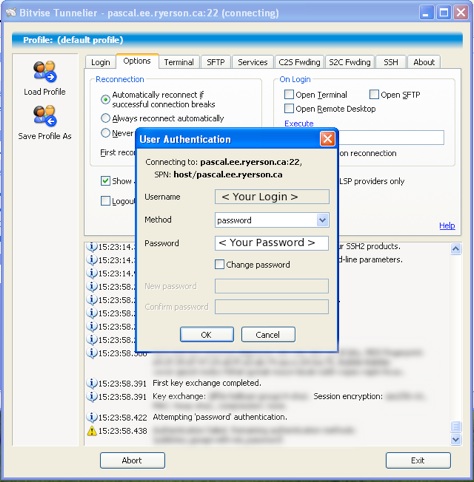
Task: Click the log scrollbar down arrow
Action: pyautogui.click(x=456, y=439)
